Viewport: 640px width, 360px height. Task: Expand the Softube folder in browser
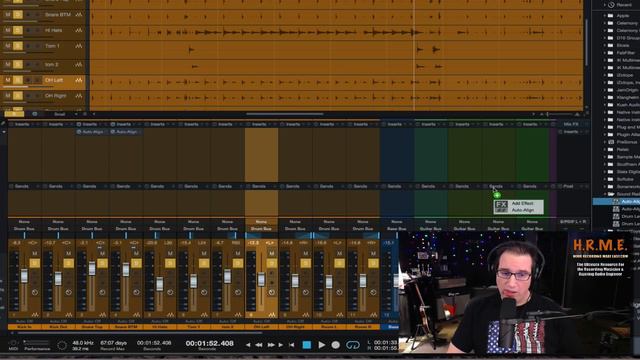coord(605,179)
